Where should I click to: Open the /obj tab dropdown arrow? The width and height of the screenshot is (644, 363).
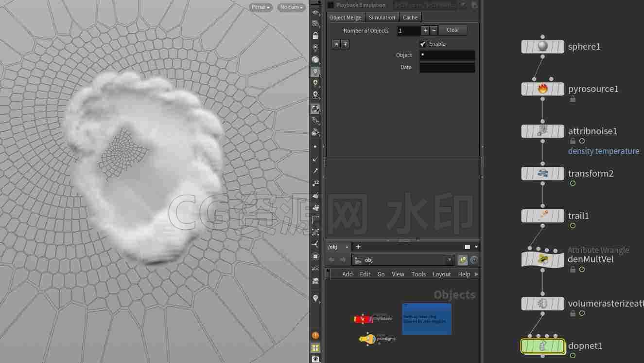[x=347, y=247]
